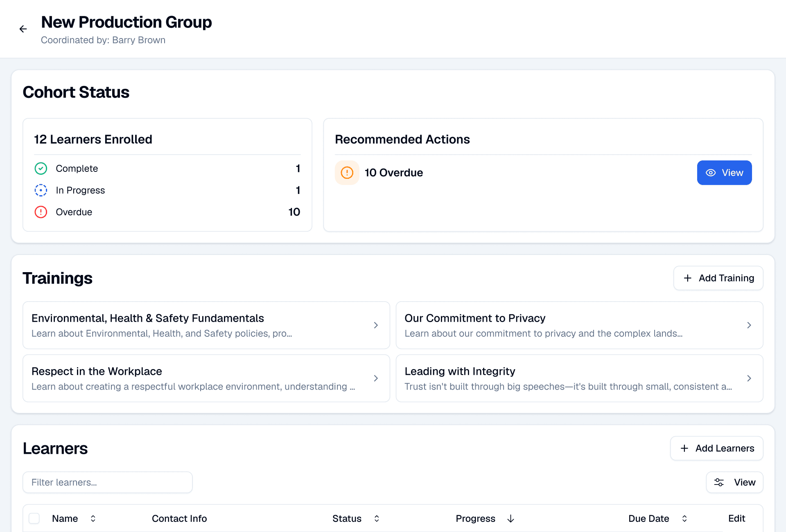Click the green Complete status icon

click(41, 168)
